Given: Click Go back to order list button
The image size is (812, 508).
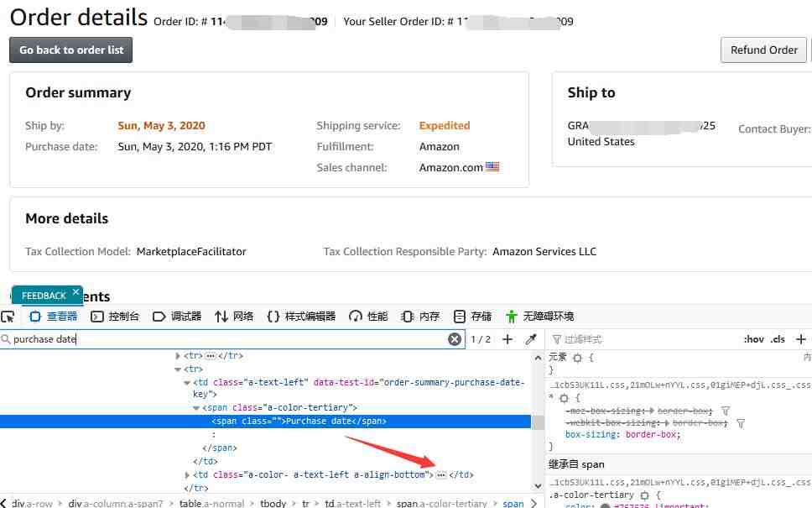Looking at the screenshot, I should pos(71,50).
